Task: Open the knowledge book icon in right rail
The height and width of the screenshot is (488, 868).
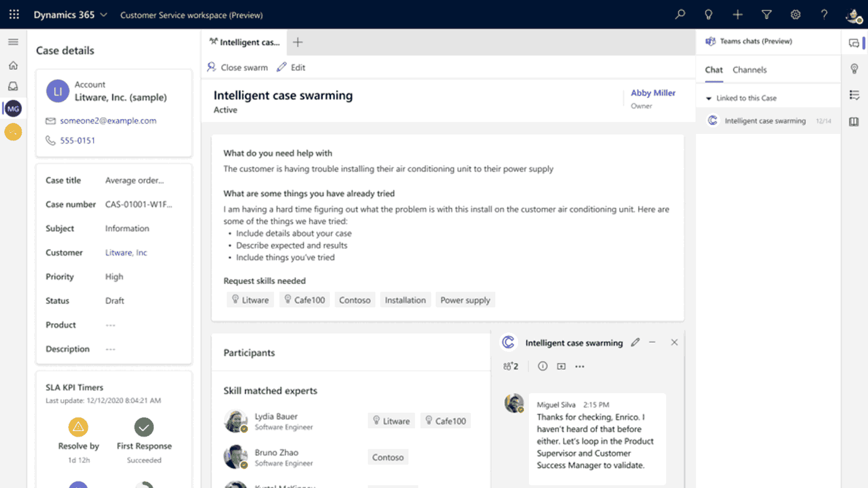Action: tap(854, 121)
